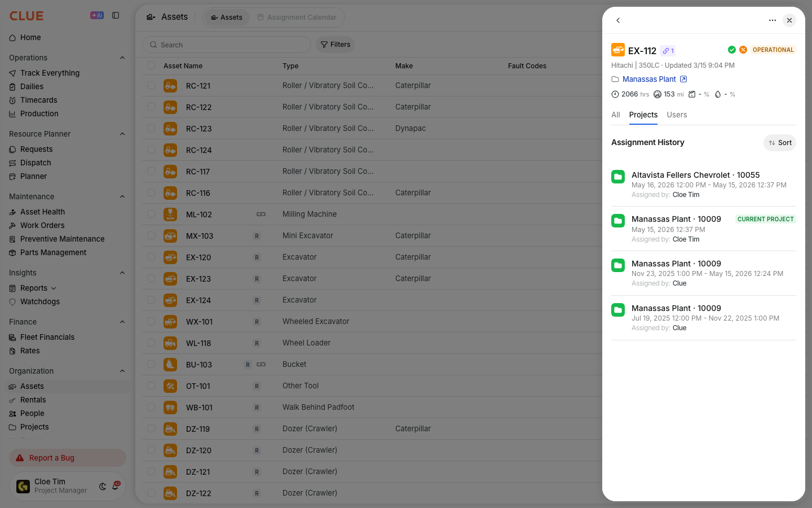Viewport: 812px width, 508px height.
Task: Open the Filters button
Action: click(x=336, y=45)
